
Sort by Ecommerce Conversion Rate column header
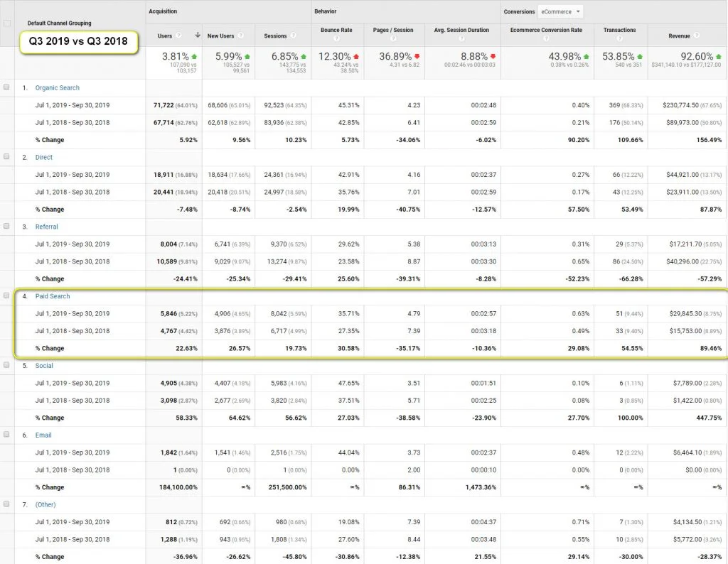point(546,30)
